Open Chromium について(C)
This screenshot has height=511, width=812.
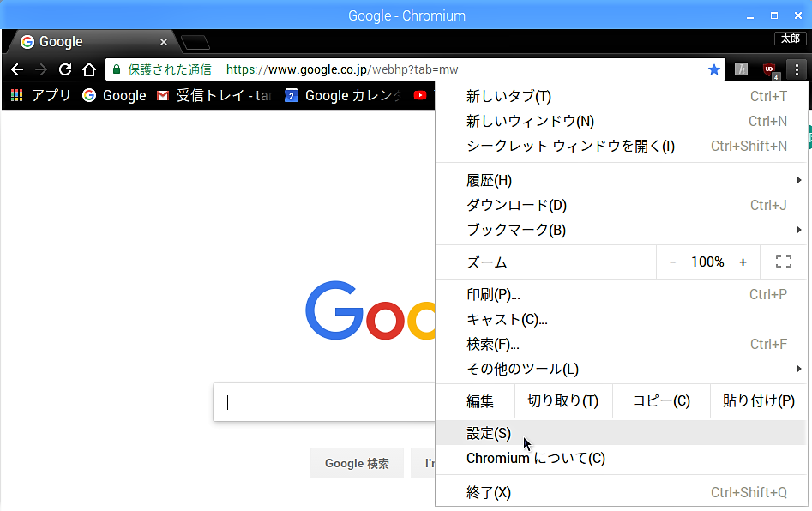[x=622, y=458]
